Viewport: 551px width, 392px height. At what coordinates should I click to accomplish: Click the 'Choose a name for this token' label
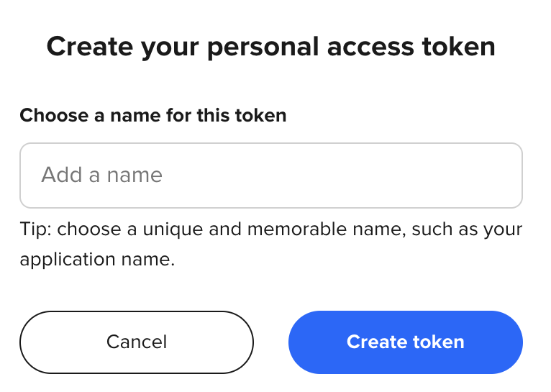click(x=153, y=115)
